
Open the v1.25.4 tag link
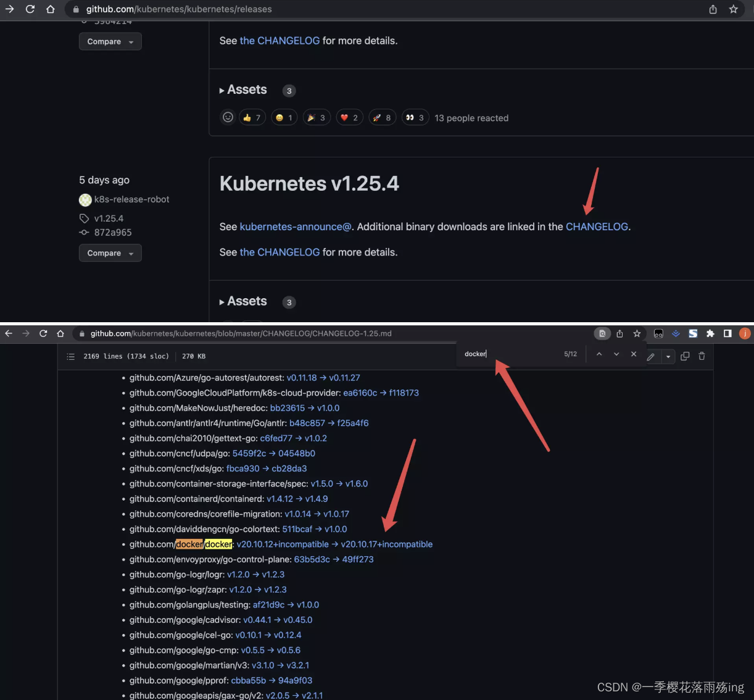[x=109, y=219]
